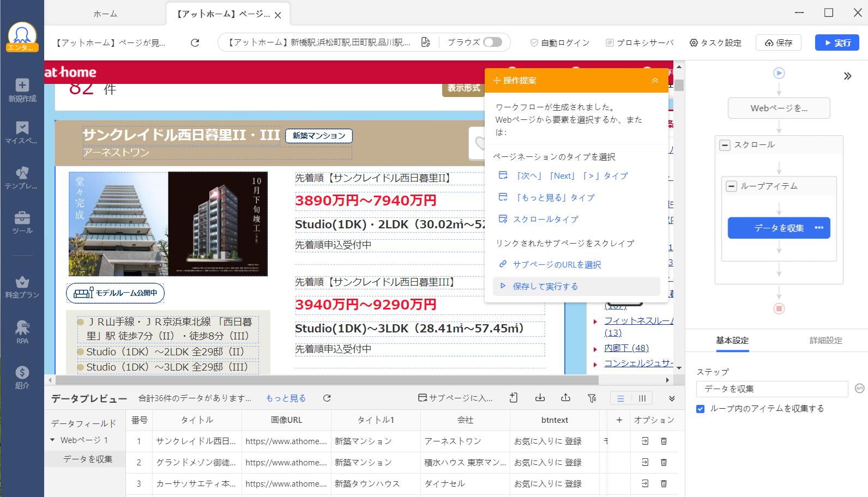Collapse the Webページ 1 tree node
The height and width of the screenshot is (497, 868).
pyautogui.click(x=53, y=440)
